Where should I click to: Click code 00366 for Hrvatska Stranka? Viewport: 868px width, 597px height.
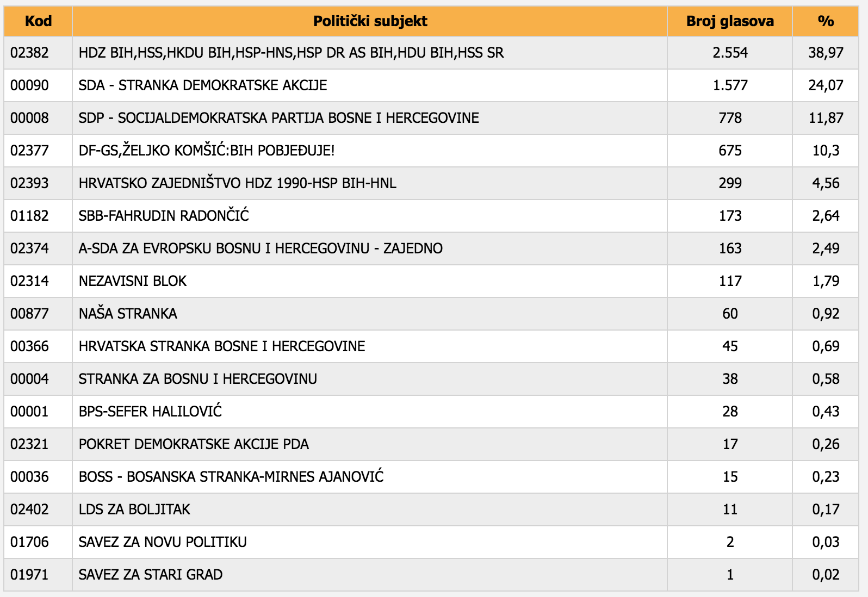click(x=29, y=346)
